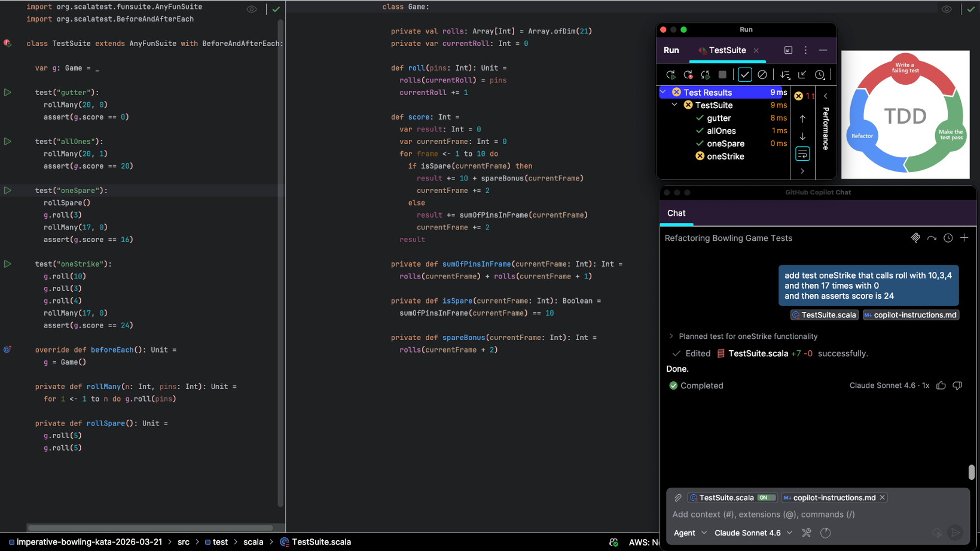
Task: Select the Chat tab in Copilot
Action: pos(676,213)
